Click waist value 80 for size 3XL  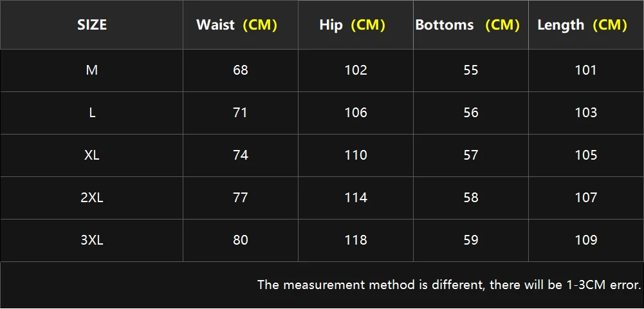click(x=241, y=240)
